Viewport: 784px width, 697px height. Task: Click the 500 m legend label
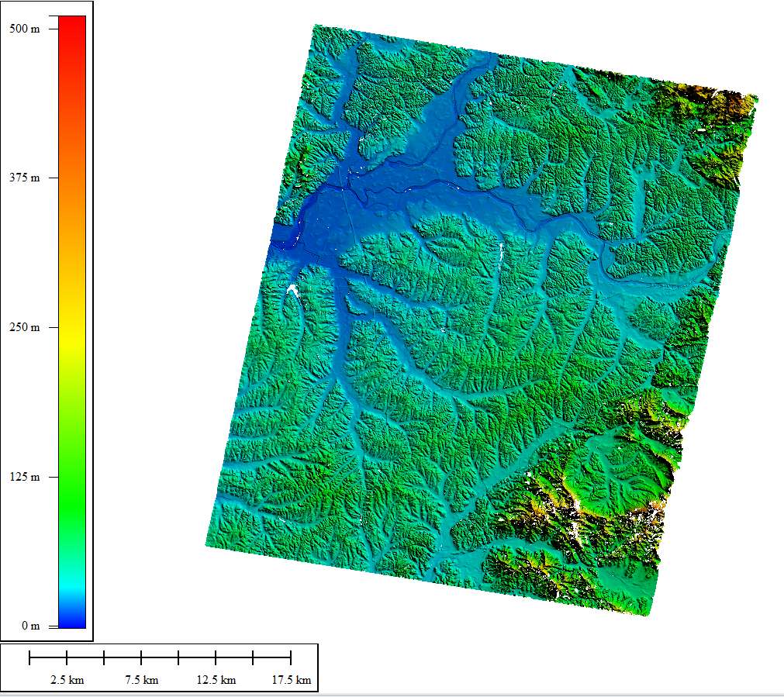pos(24,29)
